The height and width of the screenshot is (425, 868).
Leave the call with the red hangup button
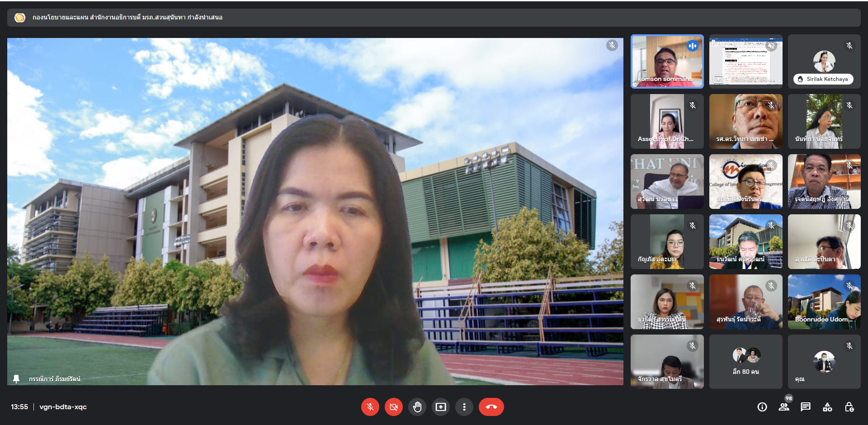click(x=491, y=407)
